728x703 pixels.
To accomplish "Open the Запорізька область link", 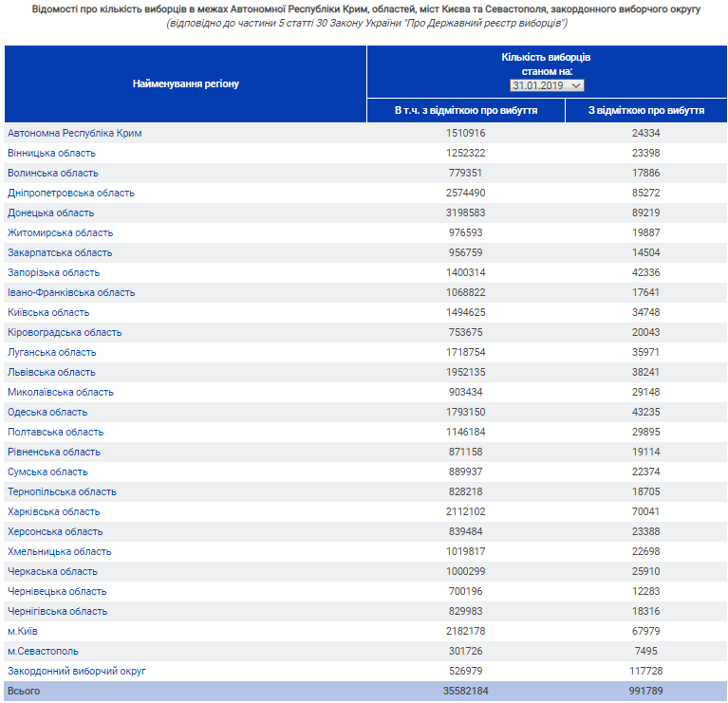I will [x=53, y=273].
